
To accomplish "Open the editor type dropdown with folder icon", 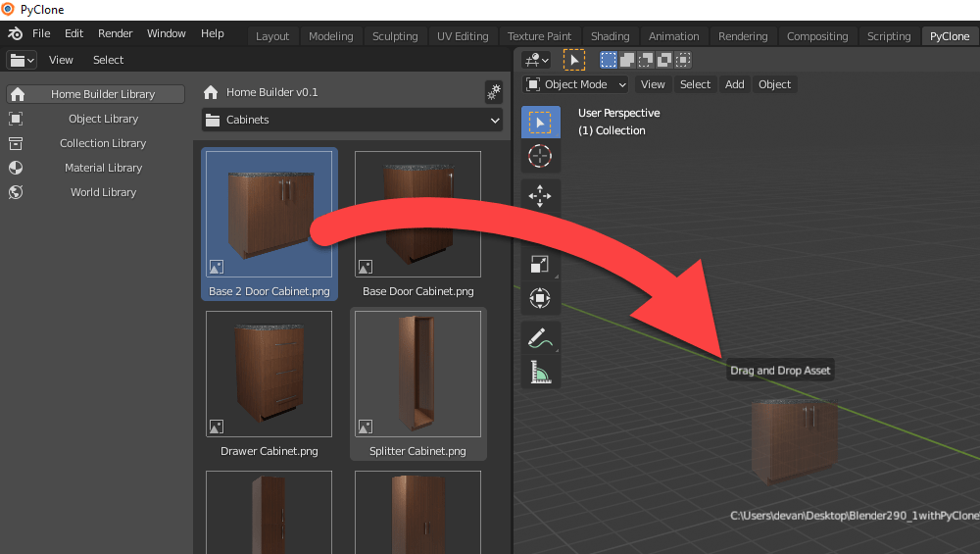I will click(22, 60).
